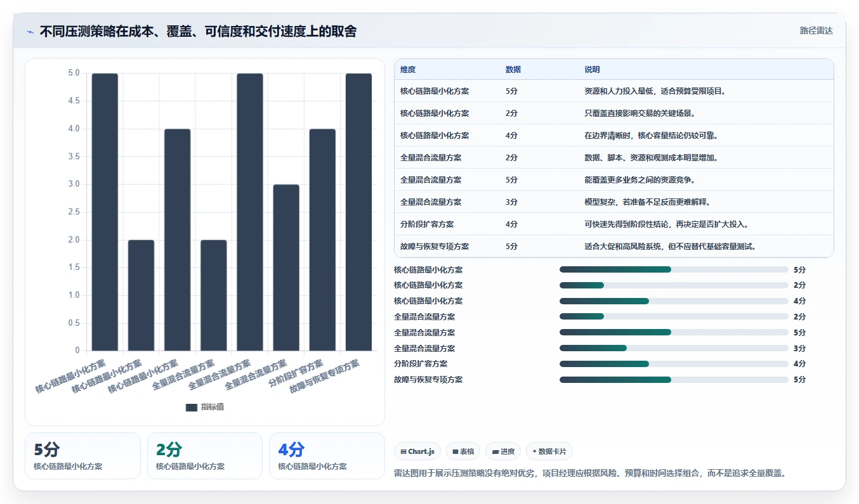Image resolution: width=859 pixels, height=504 pixels.
Task: Click the lightning icon beside the page title
Action: pos(30,32)
